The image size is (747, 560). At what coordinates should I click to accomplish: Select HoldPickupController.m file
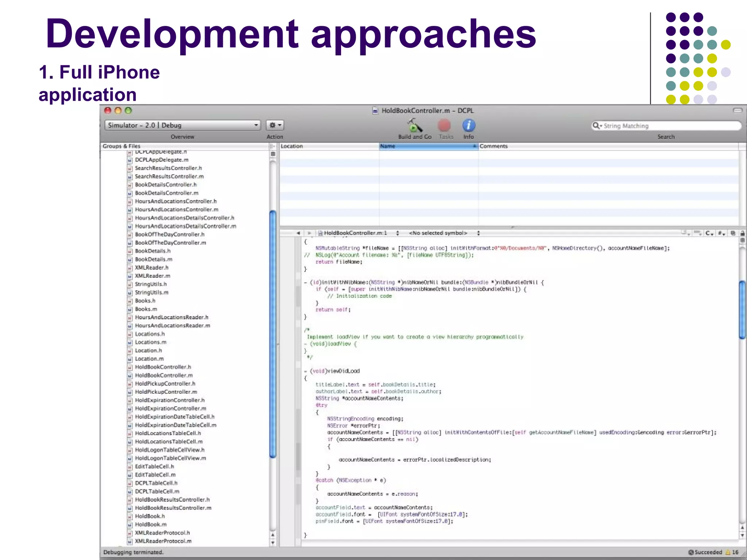(x=166, y=392)
